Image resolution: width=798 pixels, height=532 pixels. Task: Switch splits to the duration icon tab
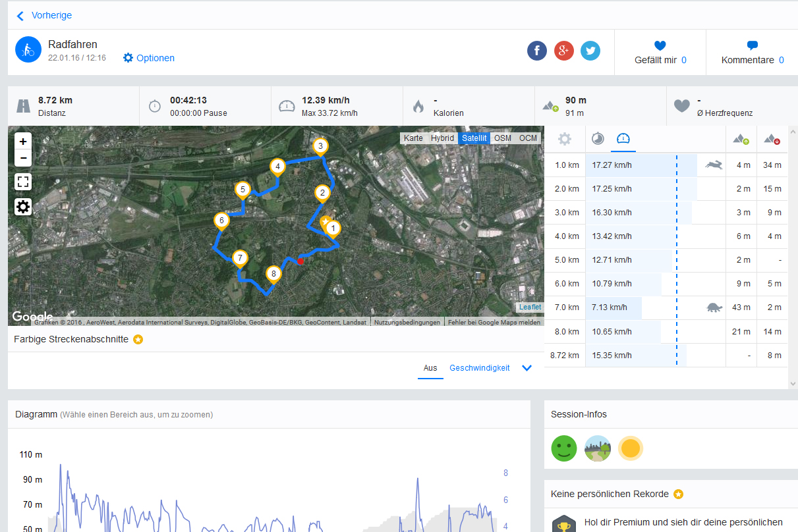click(597, 139)
